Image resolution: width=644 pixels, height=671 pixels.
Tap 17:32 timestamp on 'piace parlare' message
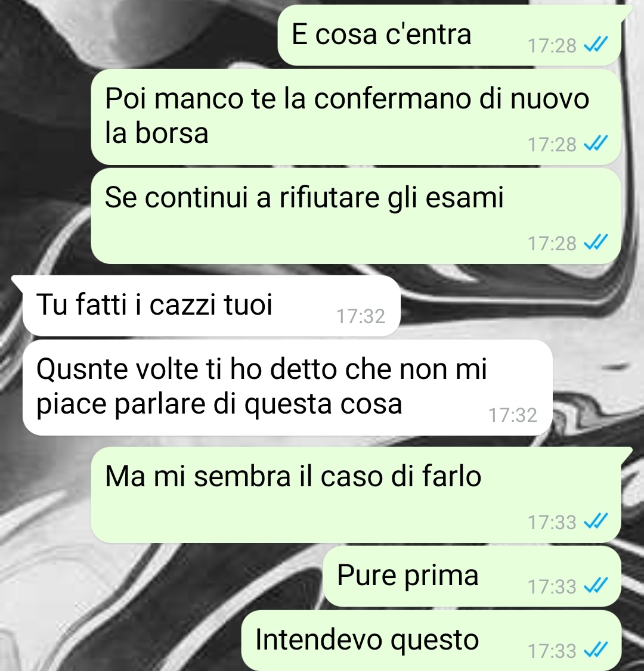(x=513, y=415)
